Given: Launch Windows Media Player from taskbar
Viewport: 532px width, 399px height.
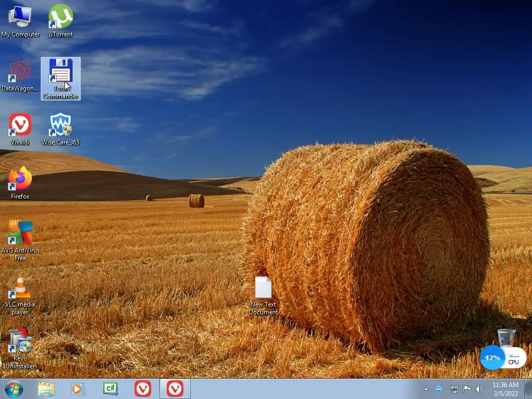Looking at the screenshot, I should [78, 389].
